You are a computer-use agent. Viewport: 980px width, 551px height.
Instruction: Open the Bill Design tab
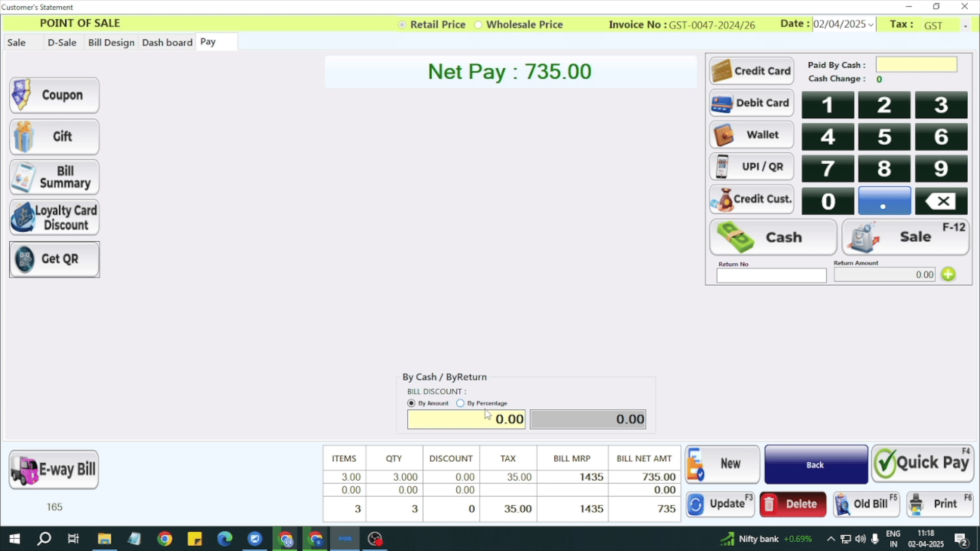[x=111, y=42]
